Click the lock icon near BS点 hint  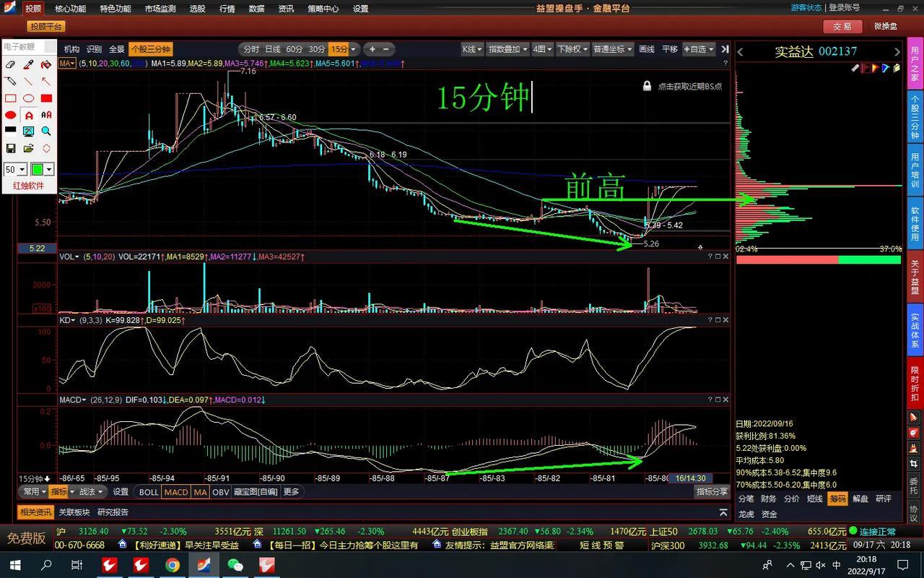[x=648, y=86]
